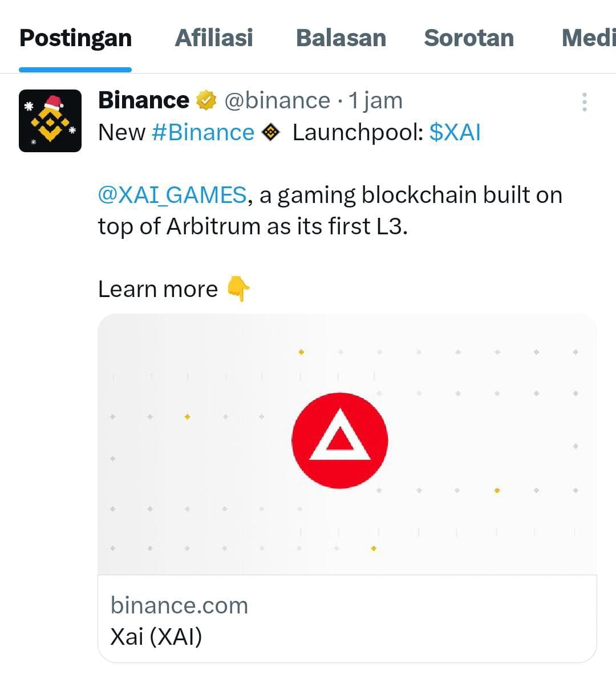
Task: Switch to the Afiliasi tab
Action: (213, 38)
